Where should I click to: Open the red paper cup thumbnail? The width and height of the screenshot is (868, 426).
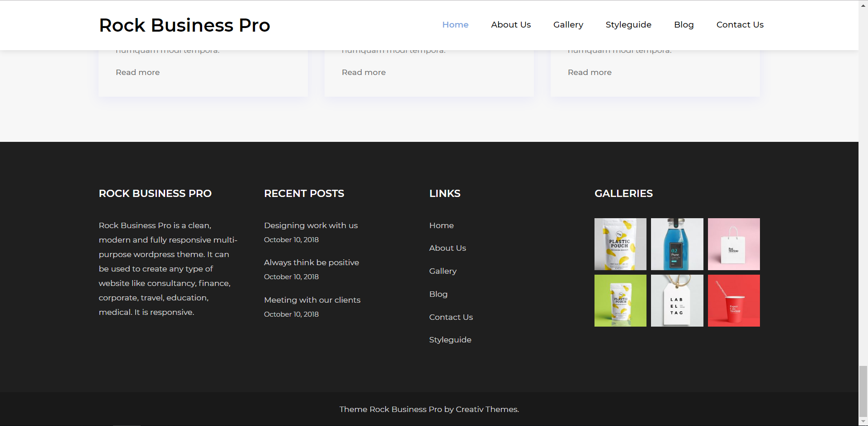click(733, 300)
